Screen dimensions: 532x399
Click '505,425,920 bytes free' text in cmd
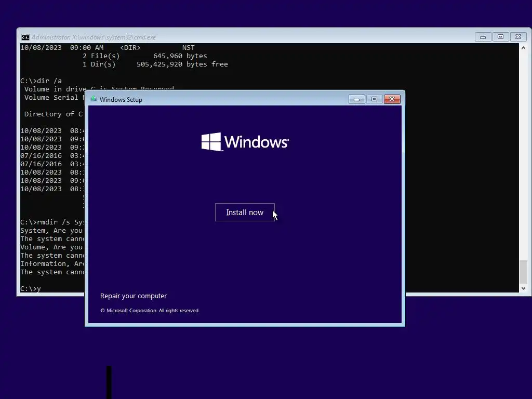(x=182, y=64)
